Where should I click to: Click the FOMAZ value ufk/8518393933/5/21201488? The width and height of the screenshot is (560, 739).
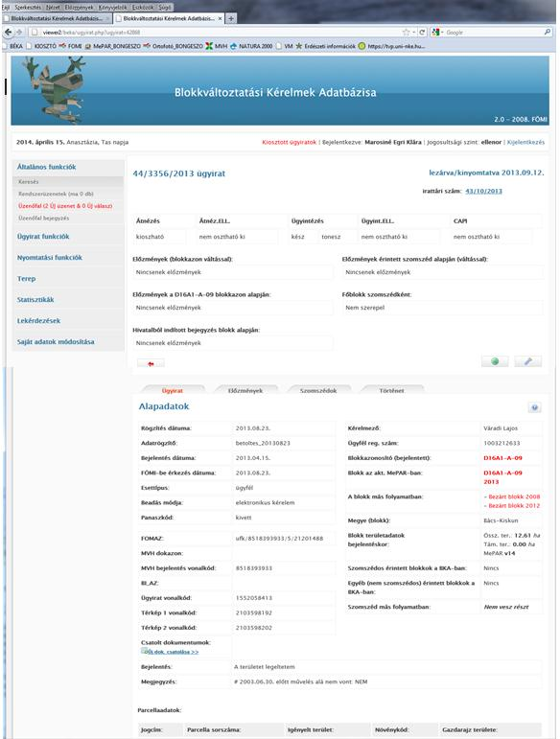tap(279, 539)
